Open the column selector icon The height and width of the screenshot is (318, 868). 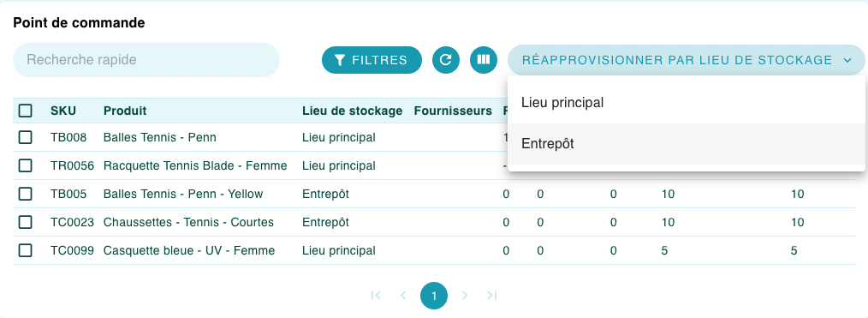(484, 60)
